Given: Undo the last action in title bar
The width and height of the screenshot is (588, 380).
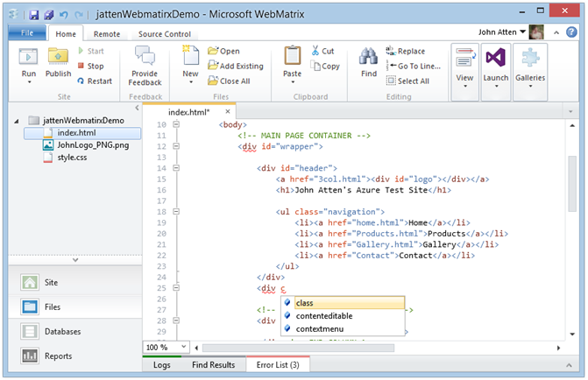Looking at the screenshot, I should 64,15.
